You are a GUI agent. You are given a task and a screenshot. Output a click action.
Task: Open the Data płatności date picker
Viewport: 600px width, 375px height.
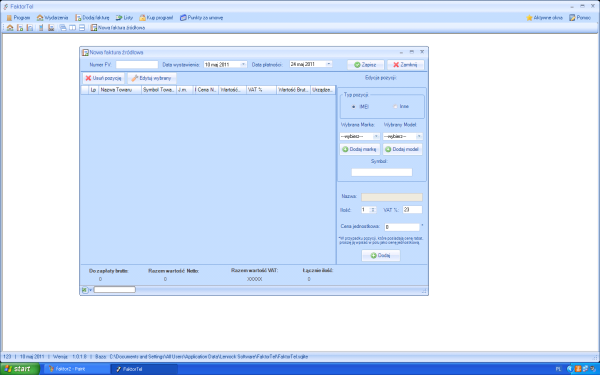click(x=328, y=64)
